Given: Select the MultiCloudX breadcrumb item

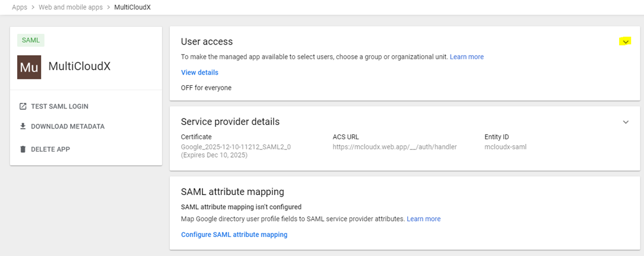Looking at the screenshot, I should [134, 7].
